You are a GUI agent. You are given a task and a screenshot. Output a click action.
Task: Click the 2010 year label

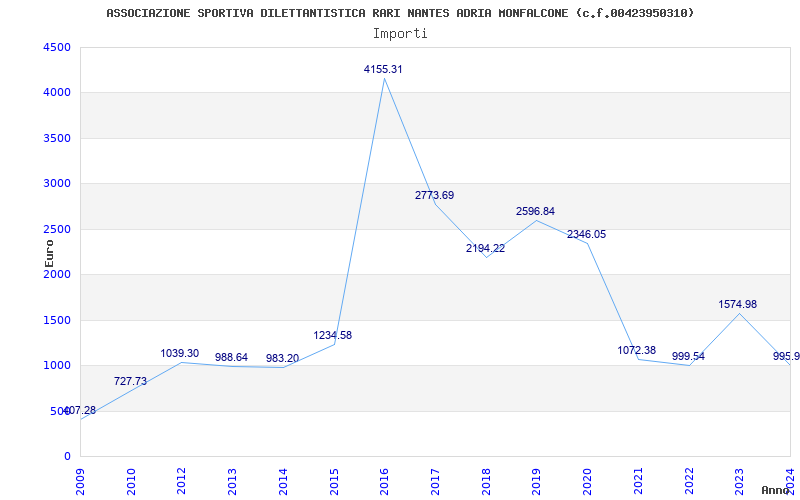pyautogui.click(x=131, y=481)
